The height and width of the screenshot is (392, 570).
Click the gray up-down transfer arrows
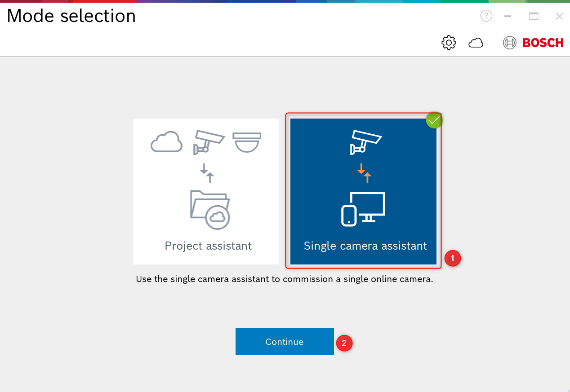click(x=207, y=173)
